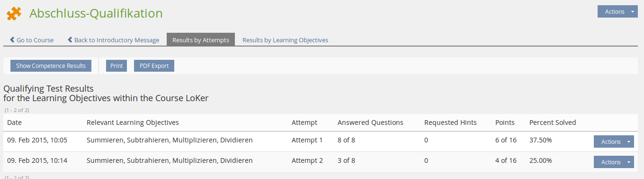Click the Go to Course back chevron

coord(12,40)
